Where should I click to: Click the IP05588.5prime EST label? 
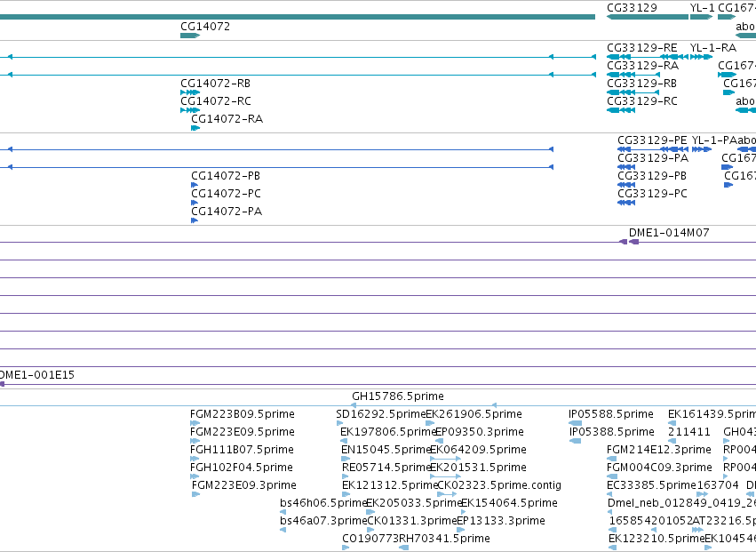(611, 414)
